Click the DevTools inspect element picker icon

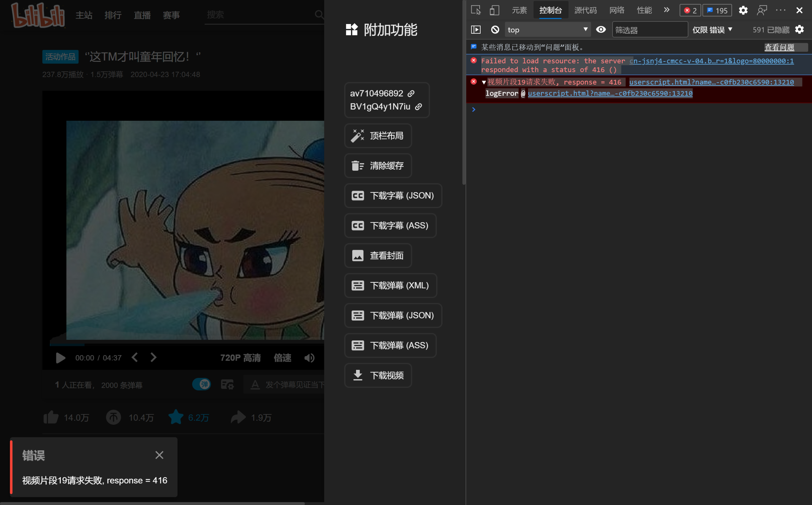476,10
